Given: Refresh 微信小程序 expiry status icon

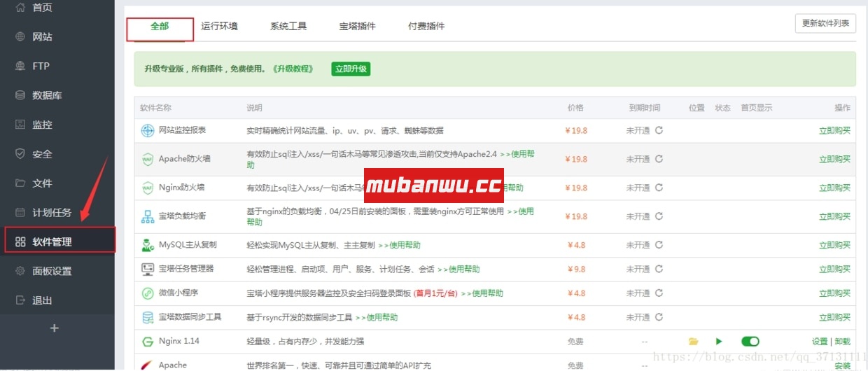Looking at the screenshot, I should point(659,293).
